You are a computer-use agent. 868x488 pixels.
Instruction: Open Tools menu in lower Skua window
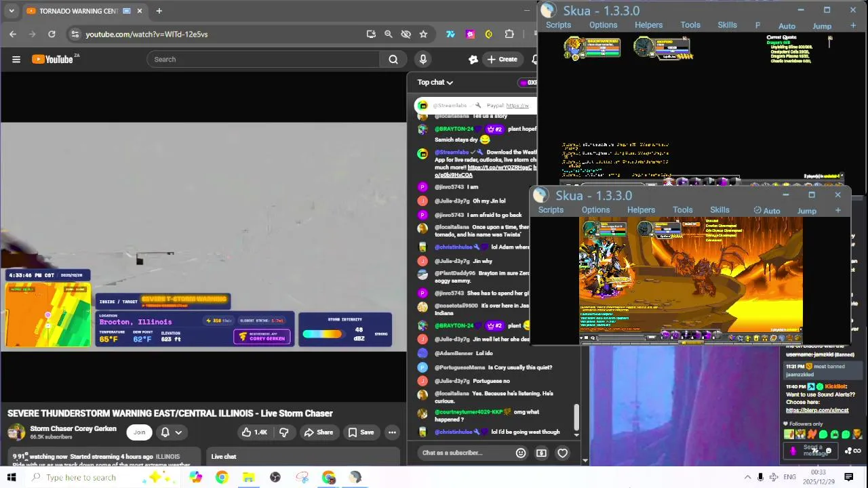[683, 210]
